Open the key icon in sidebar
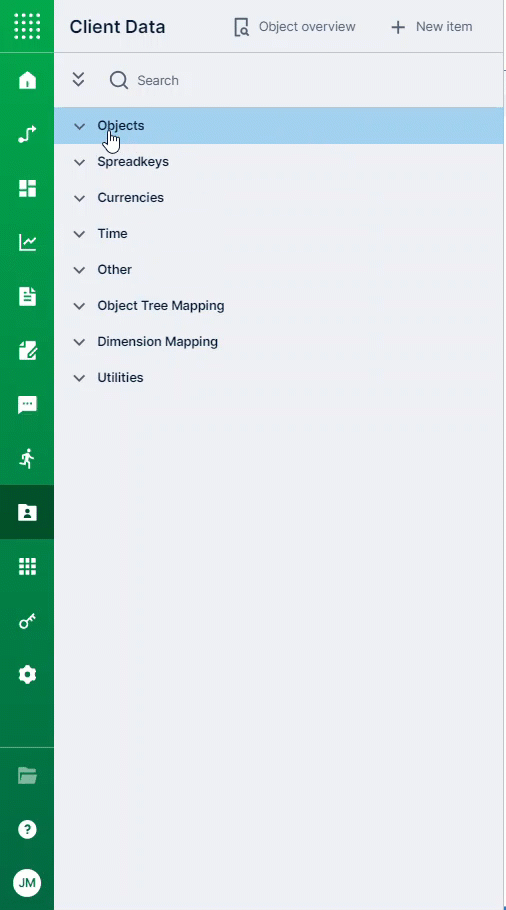Image resolution: width=506 pixels, height=910 pixels. click(x=27, y=620)
